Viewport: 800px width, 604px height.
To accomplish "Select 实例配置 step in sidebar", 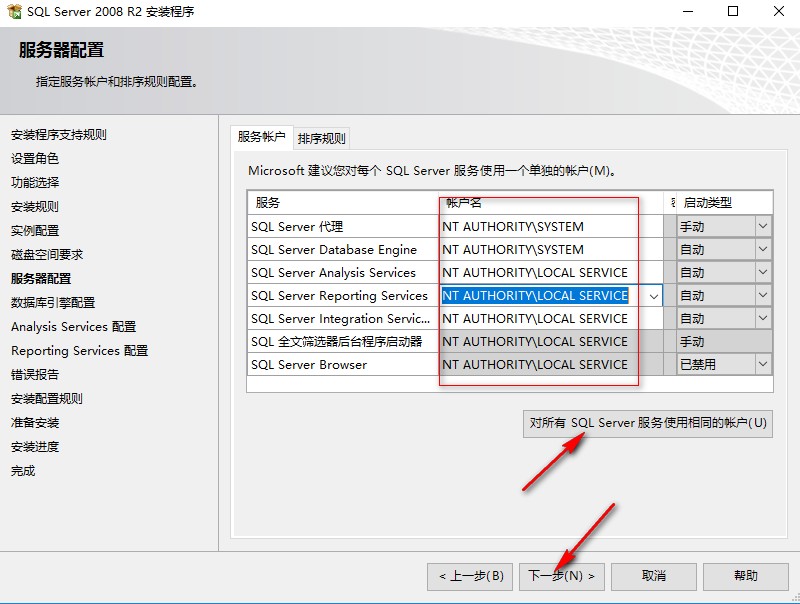I will [35, 231].
